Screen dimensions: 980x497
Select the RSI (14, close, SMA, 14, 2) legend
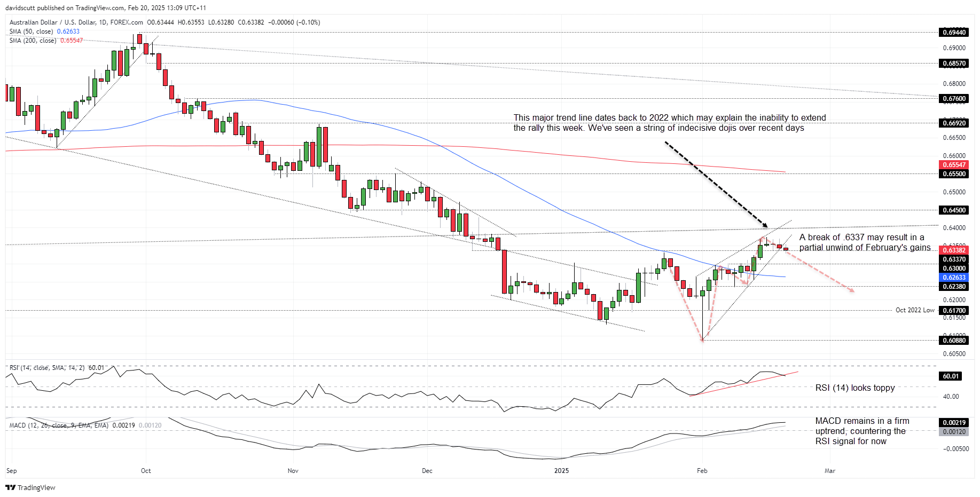[57, 368]
